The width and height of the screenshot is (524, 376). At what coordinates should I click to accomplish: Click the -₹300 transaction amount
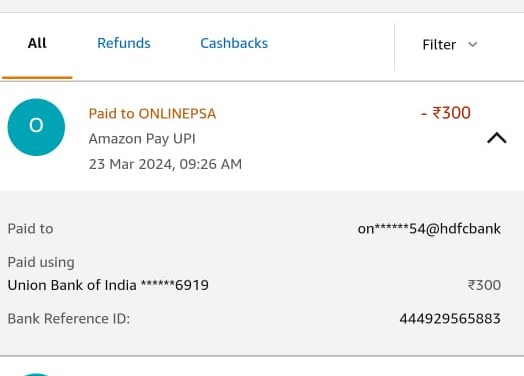tap(446, 113)
